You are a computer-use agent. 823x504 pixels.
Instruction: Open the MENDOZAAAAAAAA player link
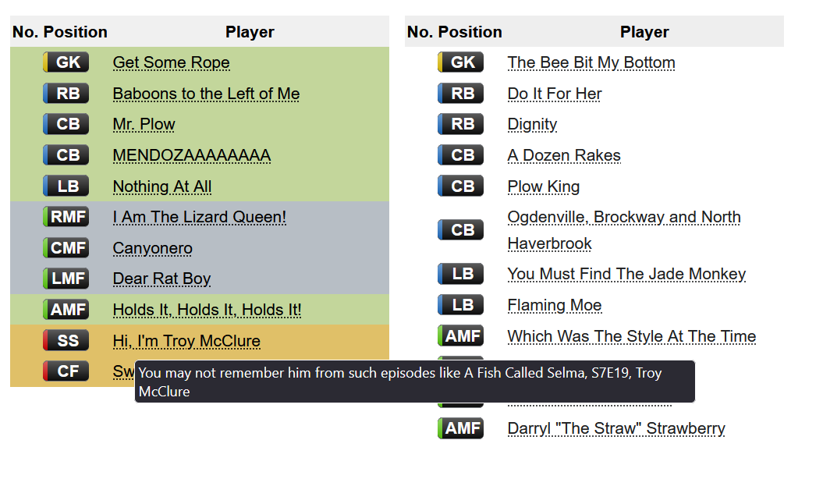(x=191, y=155)
